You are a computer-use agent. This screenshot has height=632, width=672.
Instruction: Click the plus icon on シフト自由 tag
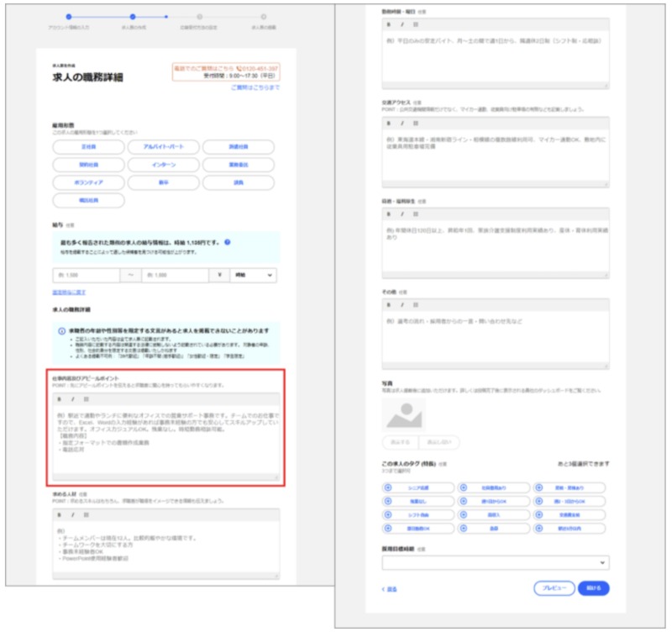click(x=388, y=515)
